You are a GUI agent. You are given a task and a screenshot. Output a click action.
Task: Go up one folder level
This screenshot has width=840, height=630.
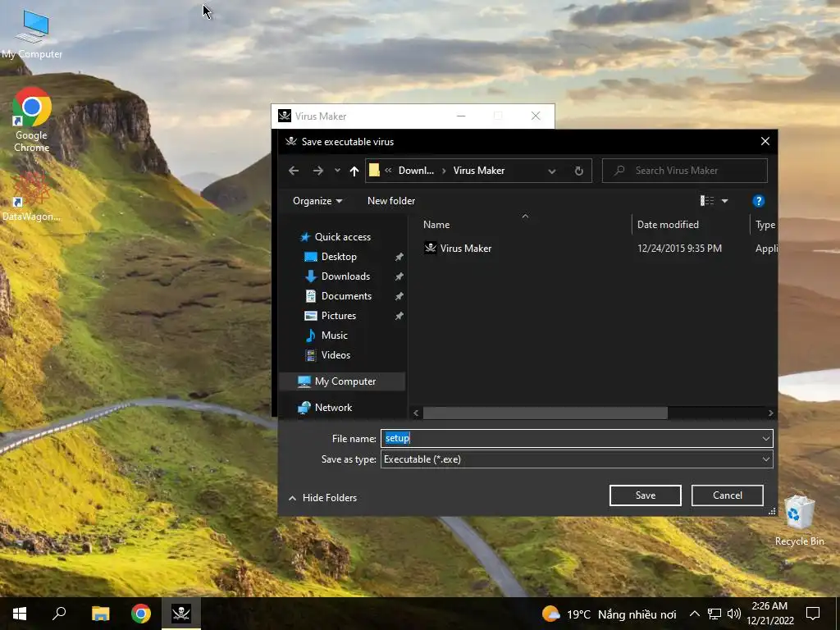354,171
